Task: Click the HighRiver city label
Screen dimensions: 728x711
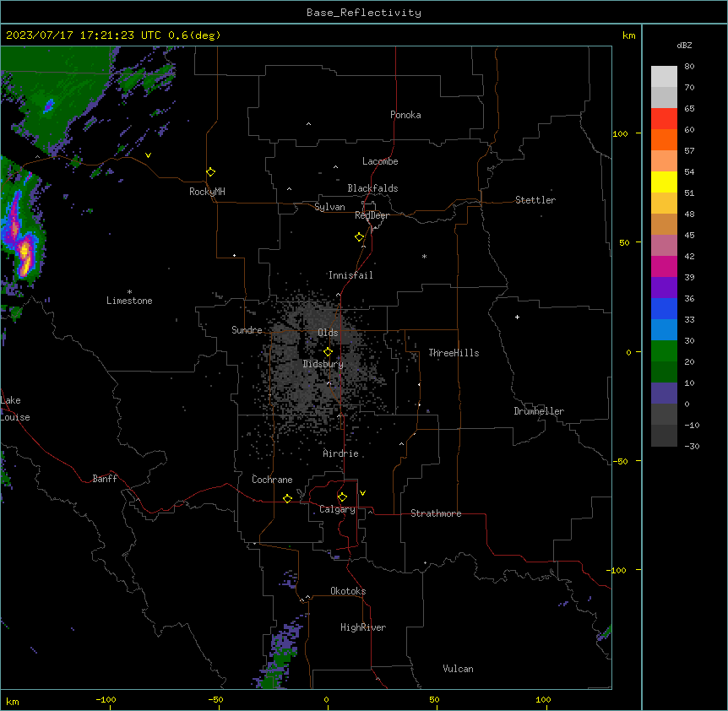Action: point(363,627)
